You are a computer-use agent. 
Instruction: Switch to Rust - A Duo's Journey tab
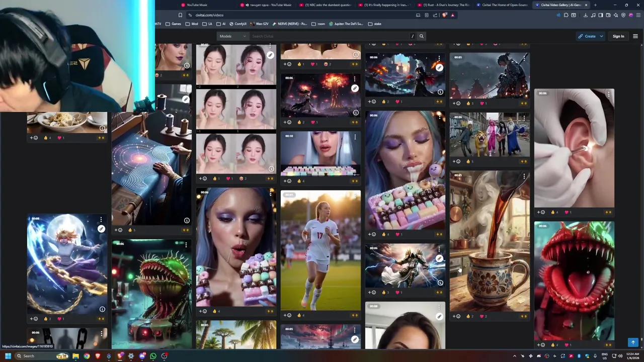click(x=443, y=5)
